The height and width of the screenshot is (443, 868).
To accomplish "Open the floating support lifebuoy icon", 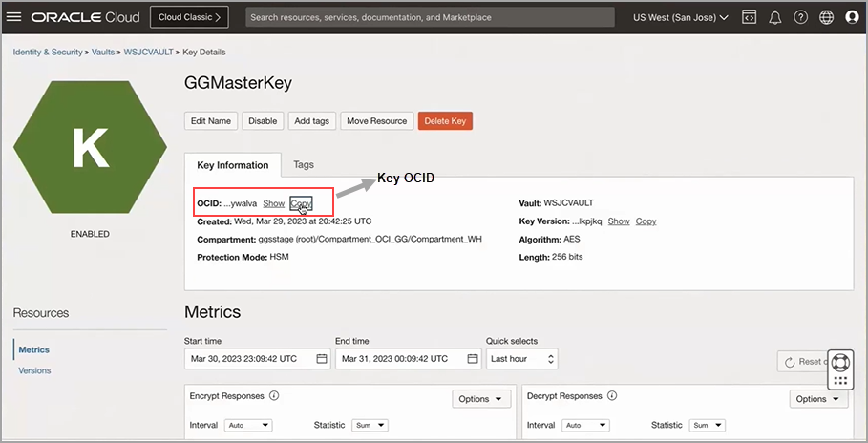I will click(840, 362).
